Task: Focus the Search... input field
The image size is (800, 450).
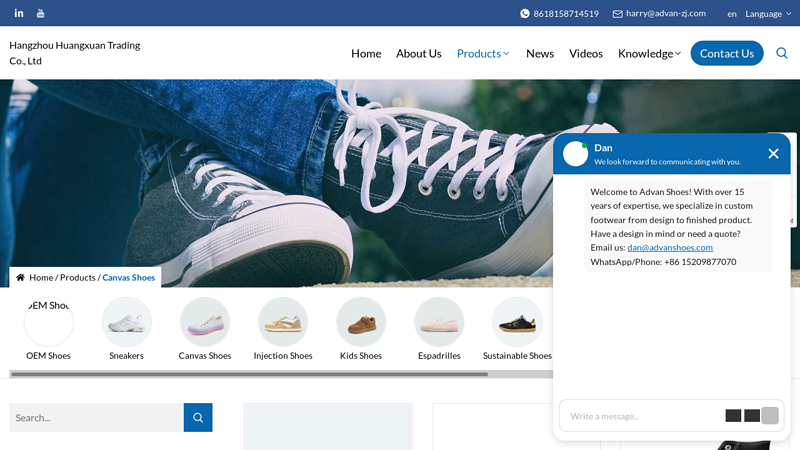Action: pyautogui.click(x=96, y=417)
